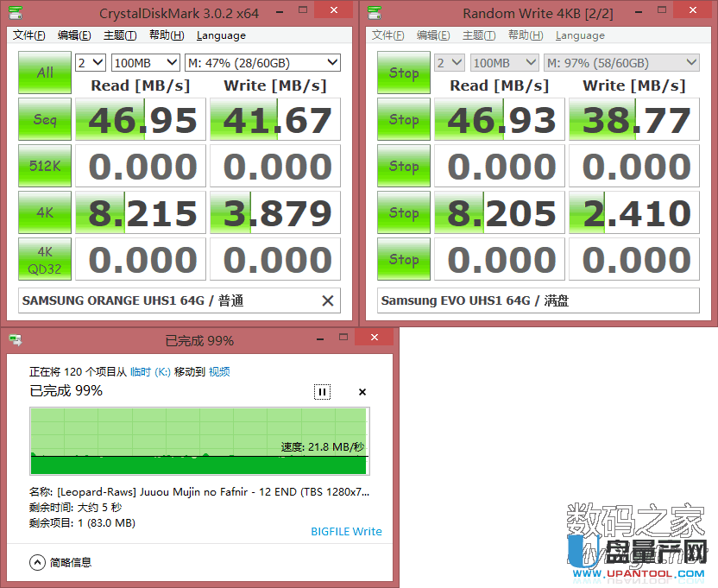Click the 临时 (K:) source link
718x588 pixels.
click(150, 371)
